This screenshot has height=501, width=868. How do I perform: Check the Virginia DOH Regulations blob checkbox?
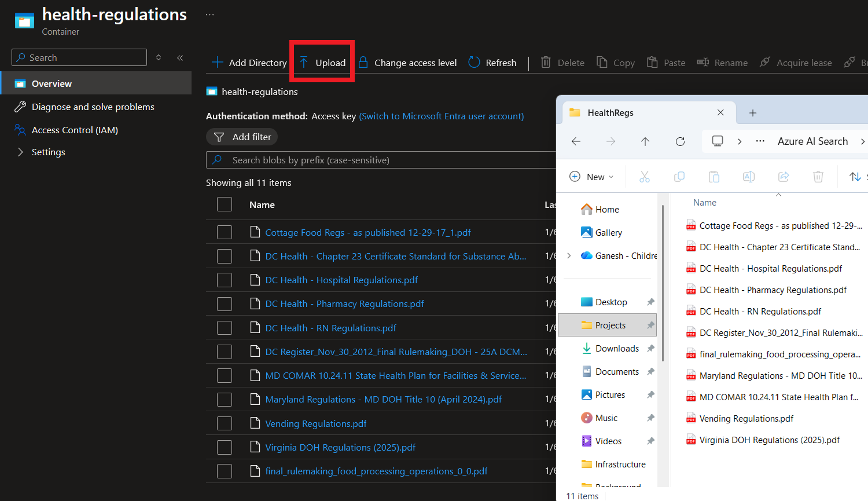click(x=225, y=447)
